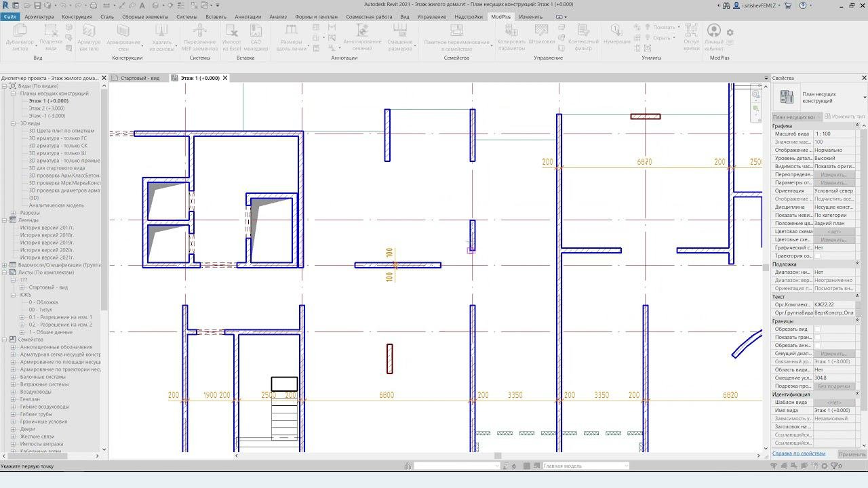Viewport: 868px width, 488px height.
Task: Expand the Балочные системы family node
Action: tap(13, 377)
